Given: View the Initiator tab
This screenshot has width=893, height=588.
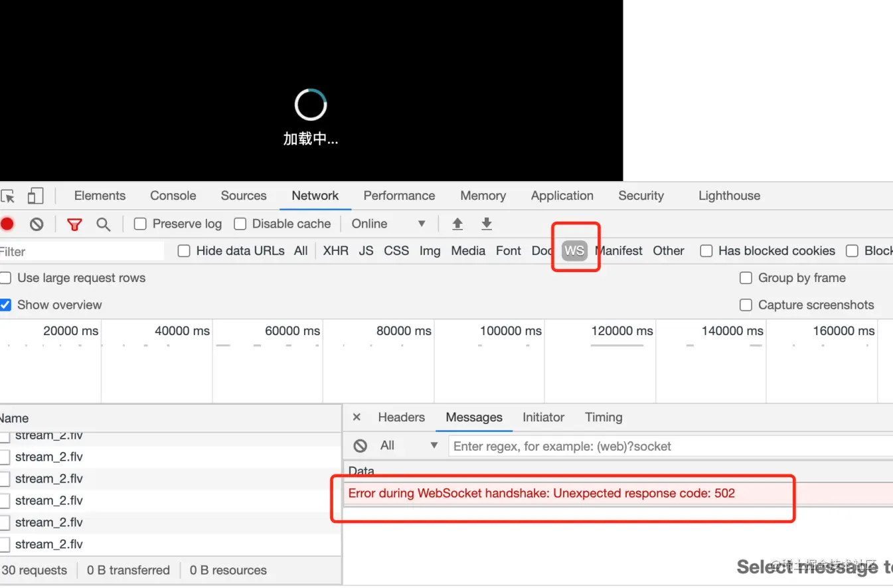Looking at the screenshot, I should click(x=543, y=417).
